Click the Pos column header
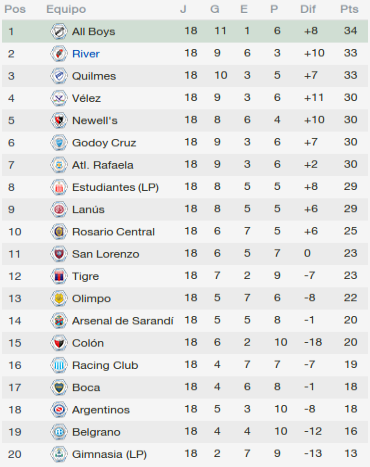This screenshot has width=370, height=467. click(x=15, y=9)
